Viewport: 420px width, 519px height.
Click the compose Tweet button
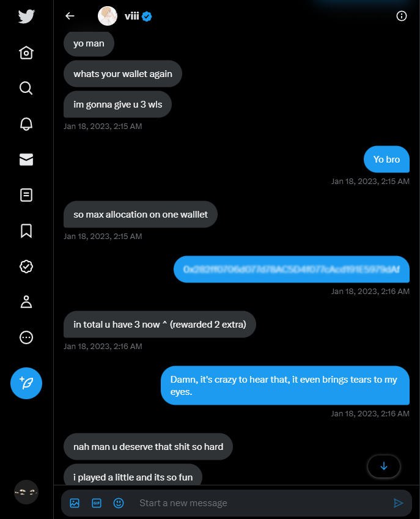point(26,383)
